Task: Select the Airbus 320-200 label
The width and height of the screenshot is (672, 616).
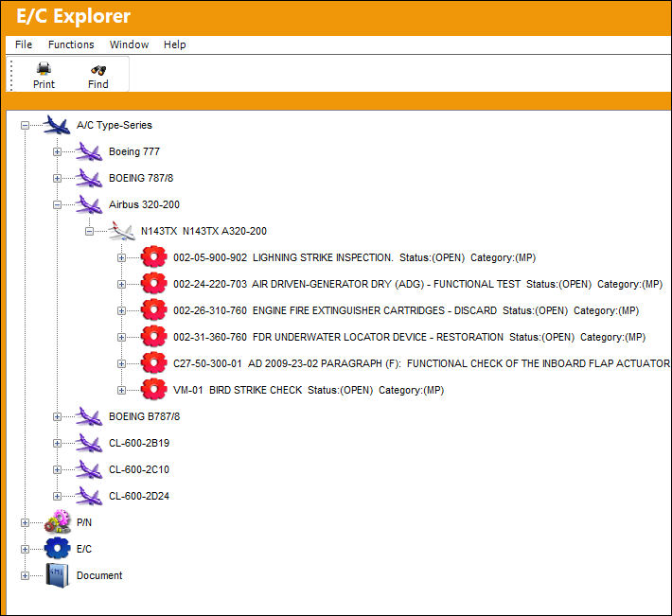Action: (144, 204)
